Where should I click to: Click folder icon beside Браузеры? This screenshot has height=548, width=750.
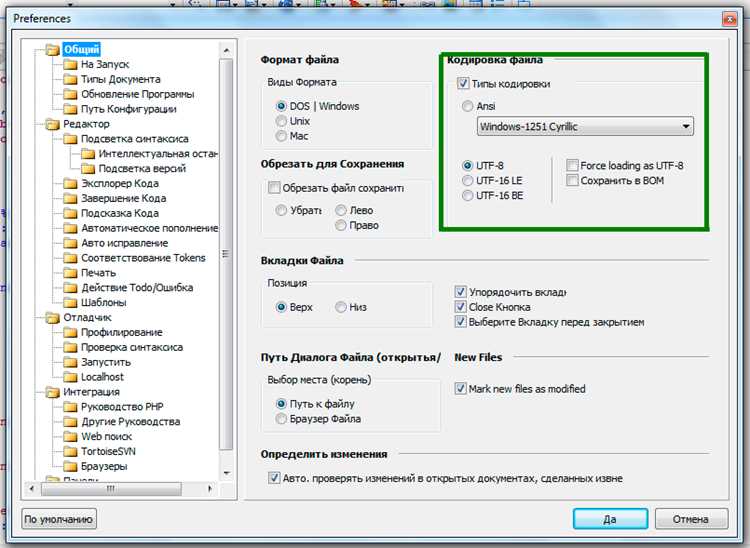pos(70,466)
